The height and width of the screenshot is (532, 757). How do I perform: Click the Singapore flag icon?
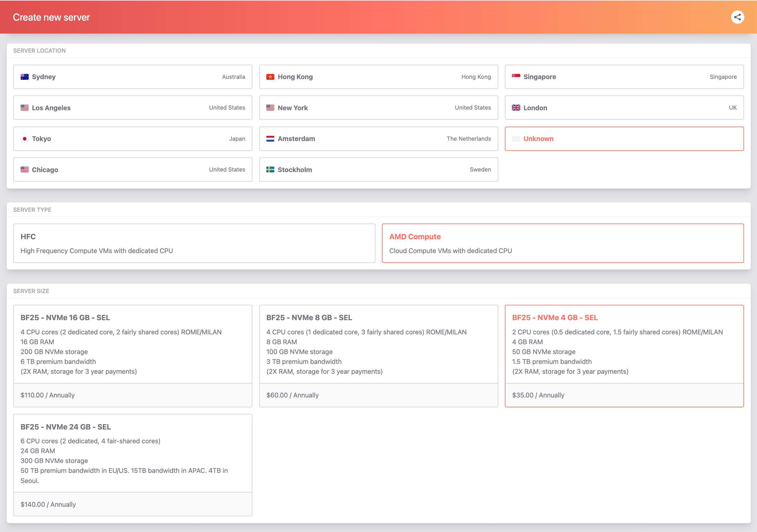[516, 77]
